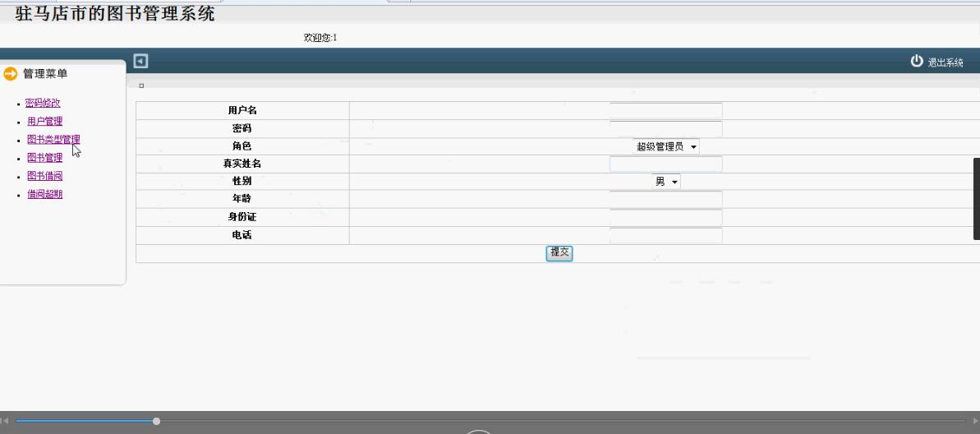Focus the 身份证 input field

pyautogui.click(x=665, y=217)
